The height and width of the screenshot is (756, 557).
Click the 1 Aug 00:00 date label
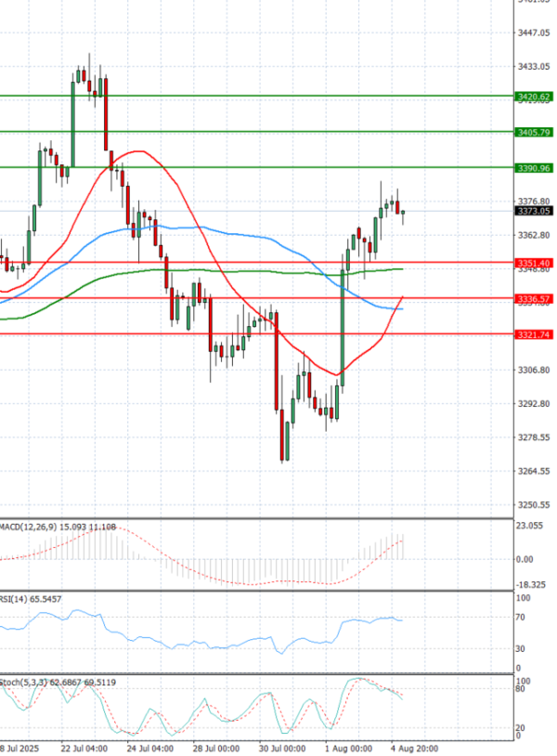point(348,749)
